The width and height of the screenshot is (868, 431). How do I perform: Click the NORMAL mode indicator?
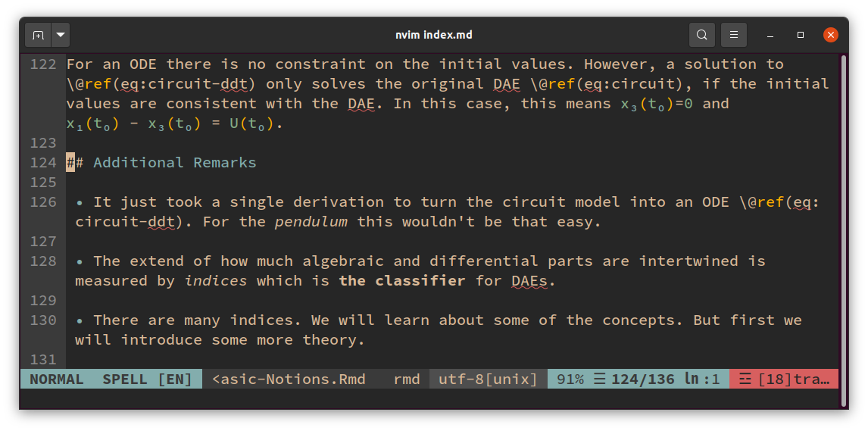coord(57,379)
